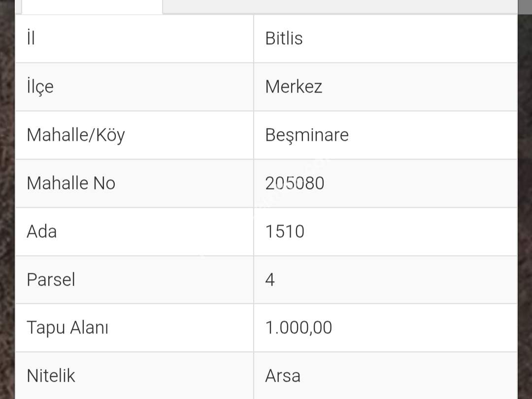Click the active white tab above the table
Screen dimensions: 532x399
coord(92,6)
